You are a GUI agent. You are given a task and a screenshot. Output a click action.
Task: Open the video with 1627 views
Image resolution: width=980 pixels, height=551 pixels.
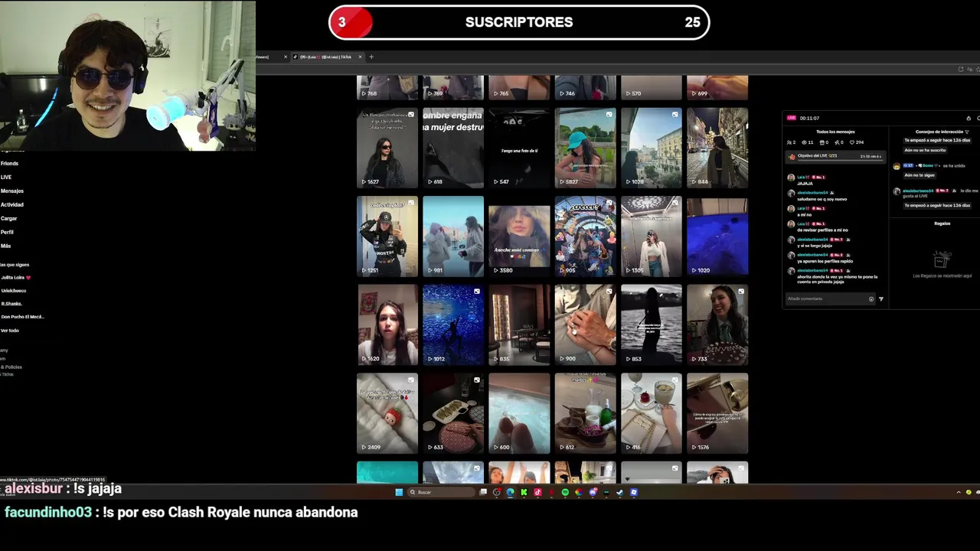click(387, 148)
